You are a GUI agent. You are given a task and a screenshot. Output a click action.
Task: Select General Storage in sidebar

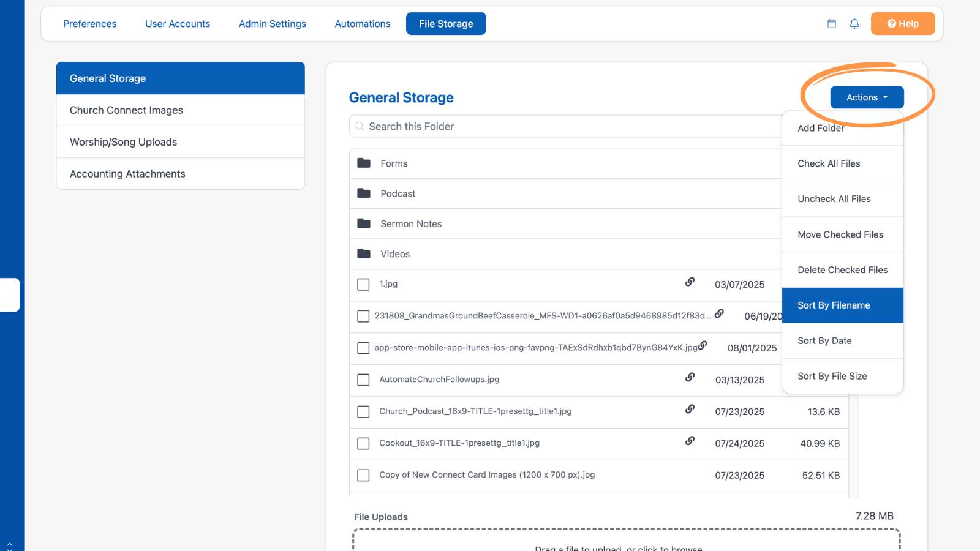pyautogui.click(x=181, y=78)
